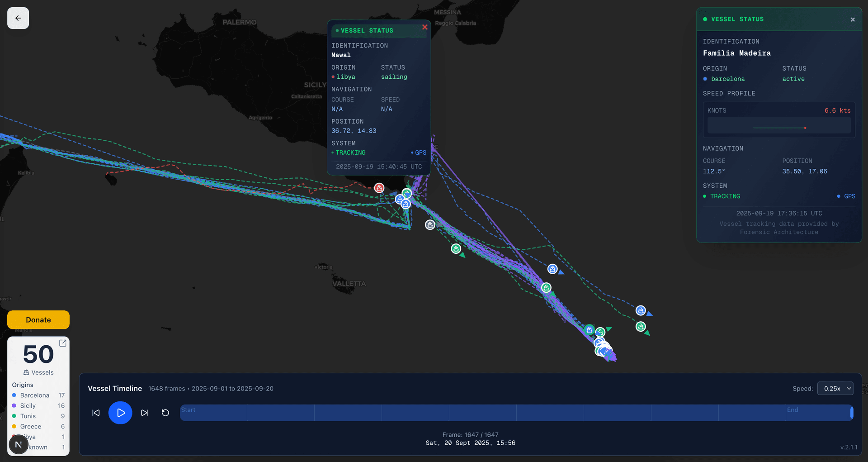Click the skip-to-end frame icon
Screen dimensions: 868x462
click(x=145, y=413)
